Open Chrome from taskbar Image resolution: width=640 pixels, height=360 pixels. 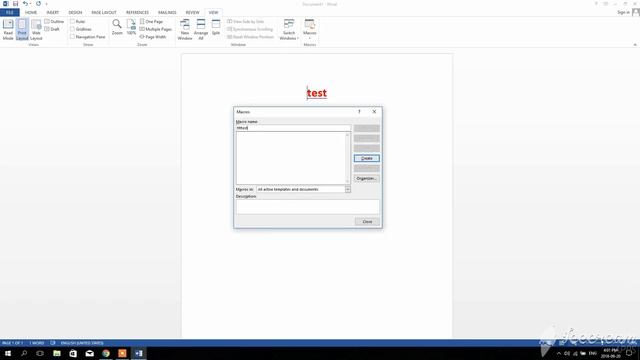(x=106, y=353)
